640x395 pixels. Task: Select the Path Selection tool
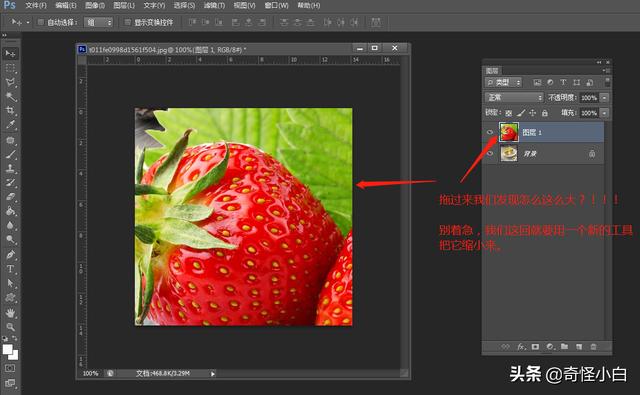coord(10,283)
